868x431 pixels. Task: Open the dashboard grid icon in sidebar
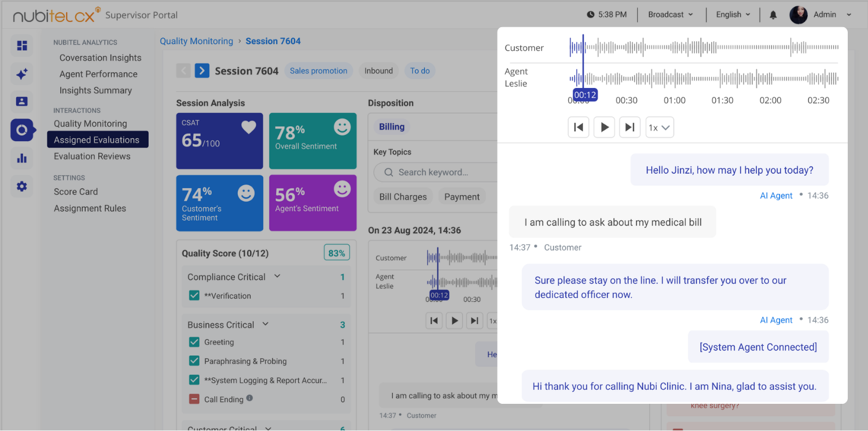22,46
